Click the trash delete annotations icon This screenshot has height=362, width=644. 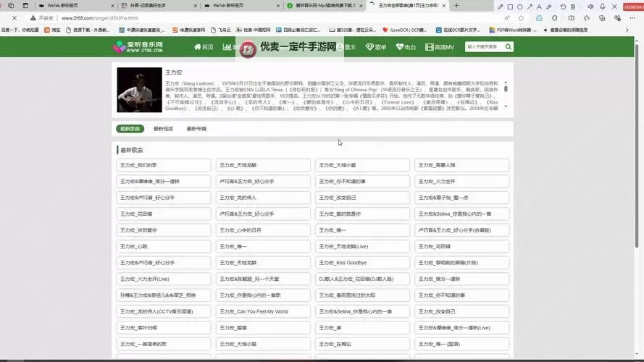pyautogui.click(x=572, y=7)
